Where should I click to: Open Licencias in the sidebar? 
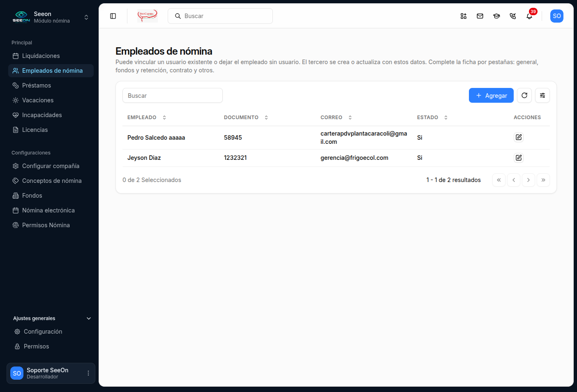[x=51, y=130]
